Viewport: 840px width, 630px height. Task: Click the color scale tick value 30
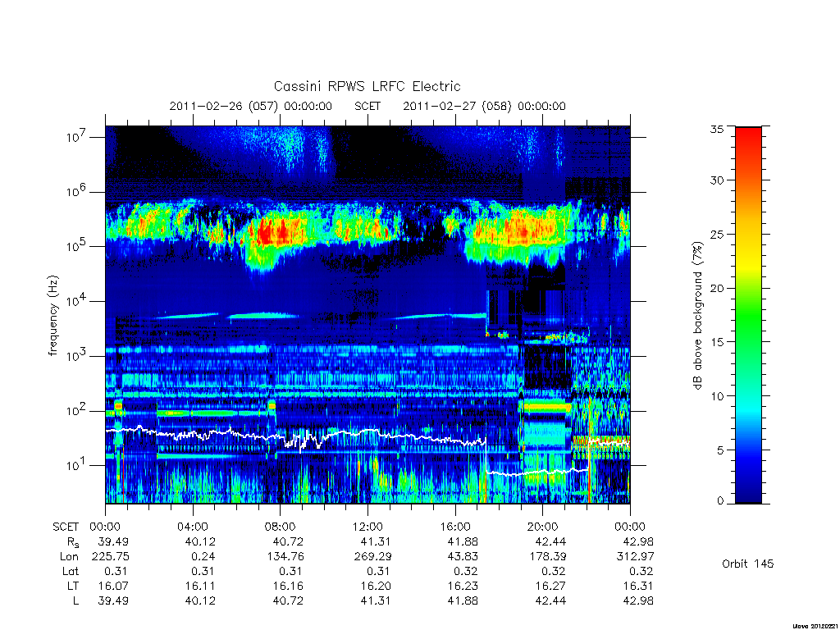pos(716,180)
